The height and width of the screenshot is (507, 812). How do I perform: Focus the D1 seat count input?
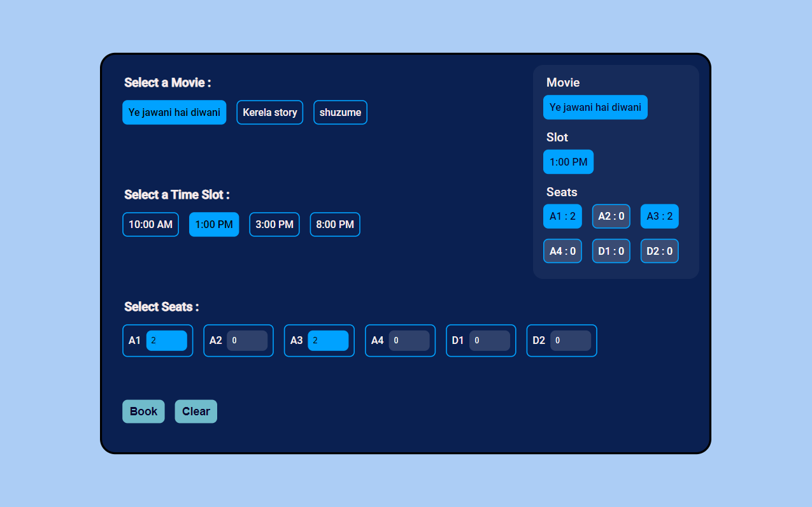coord(490,341)
